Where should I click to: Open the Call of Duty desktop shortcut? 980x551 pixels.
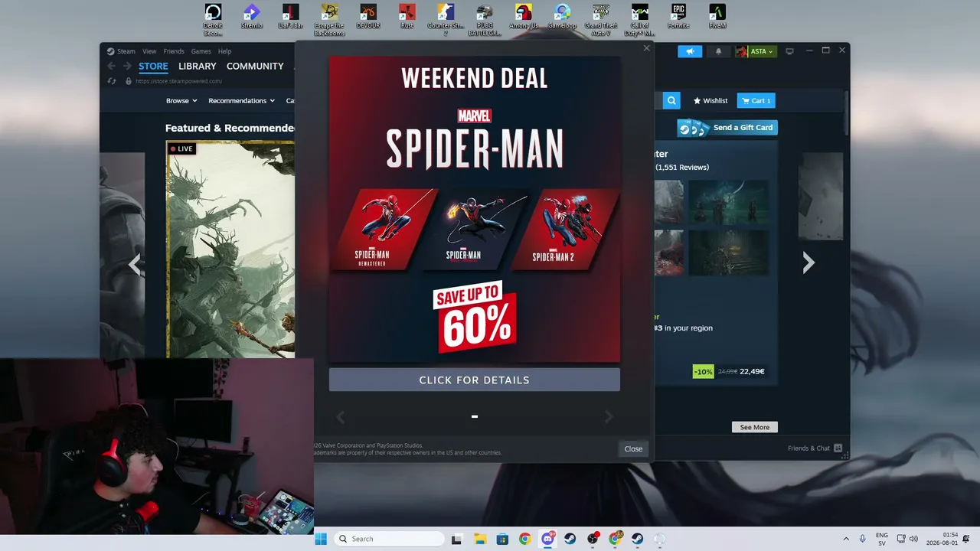click(640, 20)
